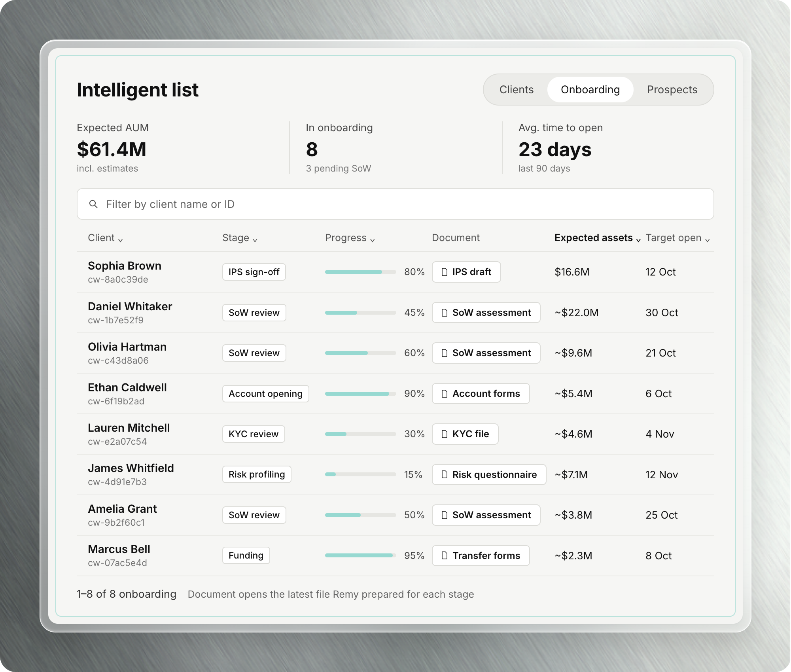The width and height of the screenshot is (791, 672).
Task: Sort by Expected assets column chevron
Action: point(638,240)
